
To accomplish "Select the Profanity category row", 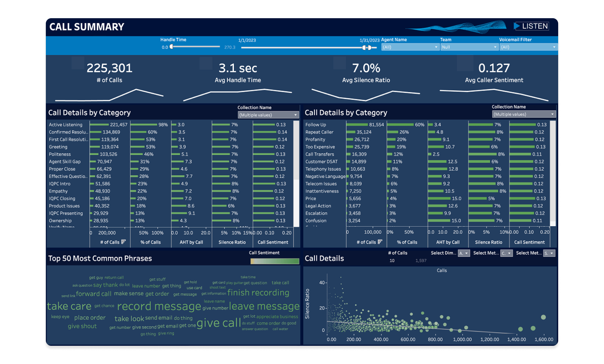I will (427, 140).
